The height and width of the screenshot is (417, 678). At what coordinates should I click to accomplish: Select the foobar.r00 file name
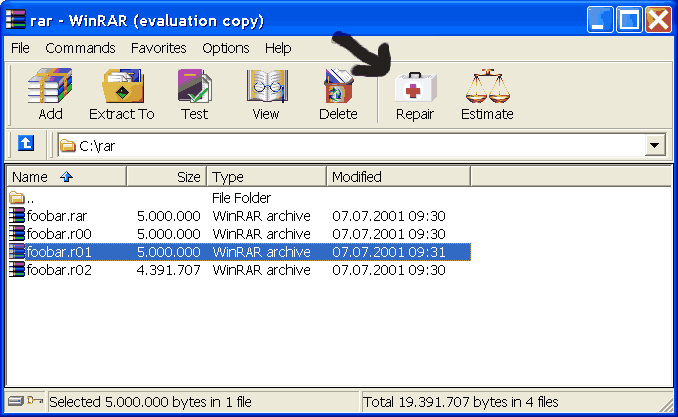[x=59, y=234]
